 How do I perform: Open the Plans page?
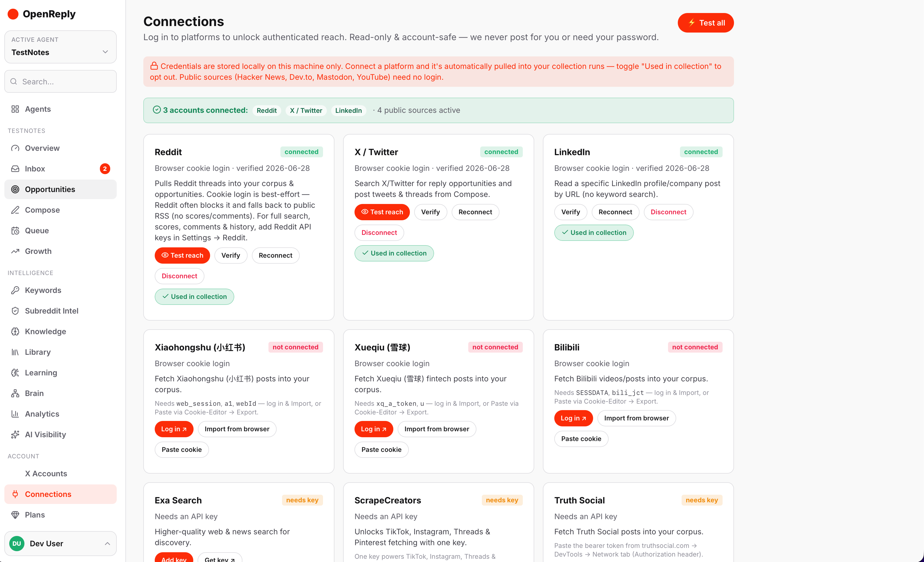[60, 515]
